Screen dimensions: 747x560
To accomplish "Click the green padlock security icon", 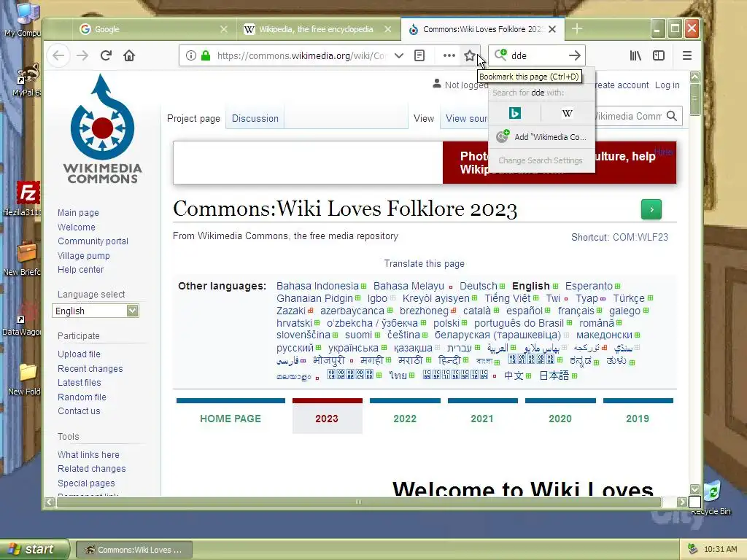I will click(206, 55).
